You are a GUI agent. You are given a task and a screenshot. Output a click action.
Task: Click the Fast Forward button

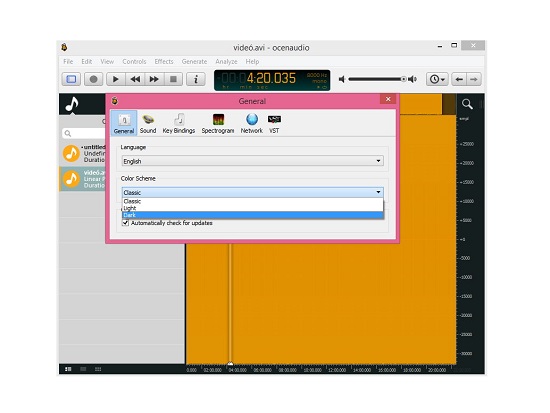[x=154, y=79]
